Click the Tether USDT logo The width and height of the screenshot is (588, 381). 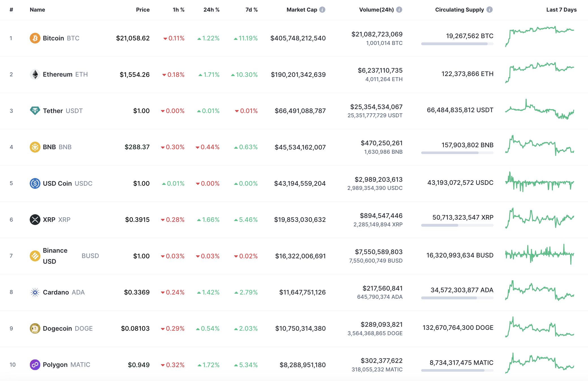[x=35, y=111]
